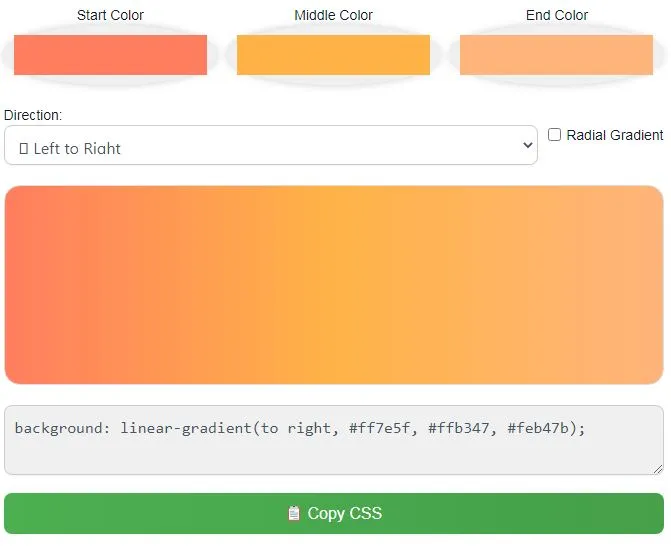Click the text area resize grip corner

coord(658,469)
